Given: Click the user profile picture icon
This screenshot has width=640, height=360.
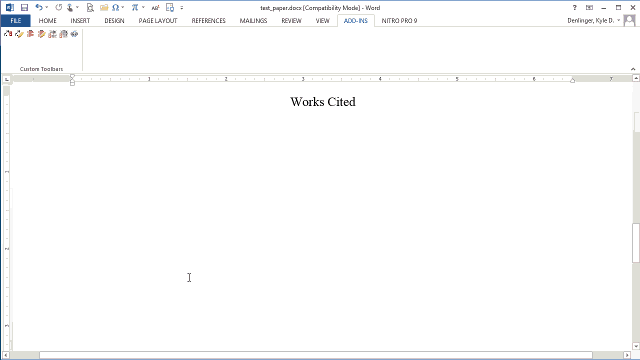Looking at the screenshot, I should click(630, 20).
